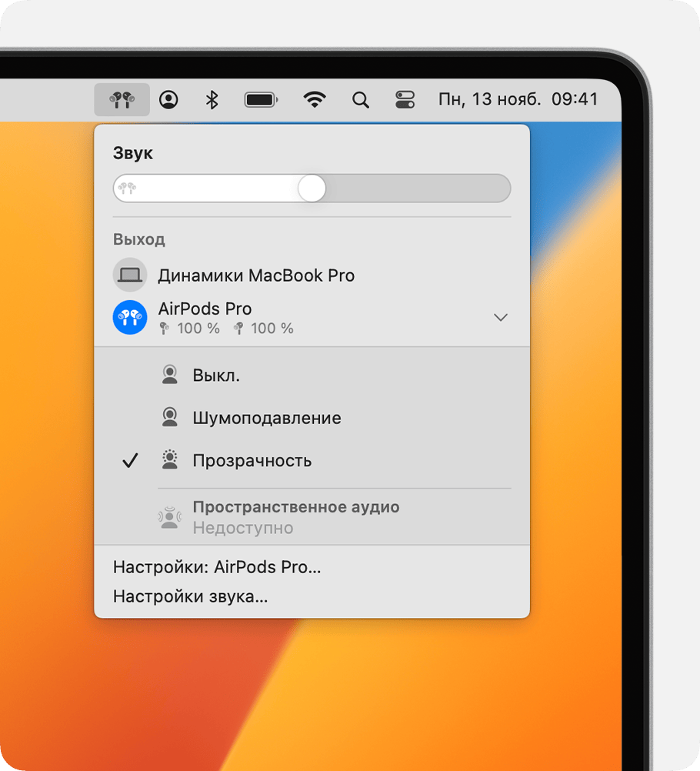
Task: Open the Wi-Fi menu bar icon
Action: pyautogui.click(x=314, y=99)
